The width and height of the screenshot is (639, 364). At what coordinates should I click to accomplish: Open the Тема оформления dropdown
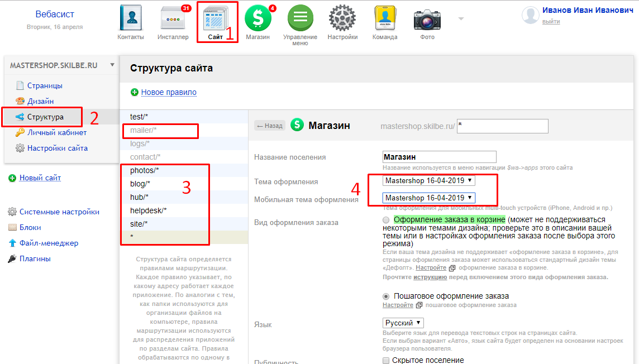pyautogui.click(x=430, y=180)
